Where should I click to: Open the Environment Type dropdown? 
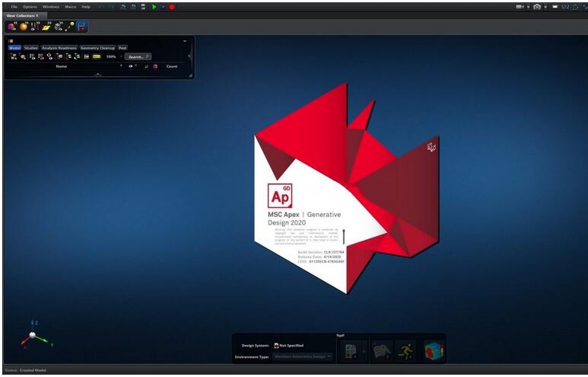[x=302, y=356]
